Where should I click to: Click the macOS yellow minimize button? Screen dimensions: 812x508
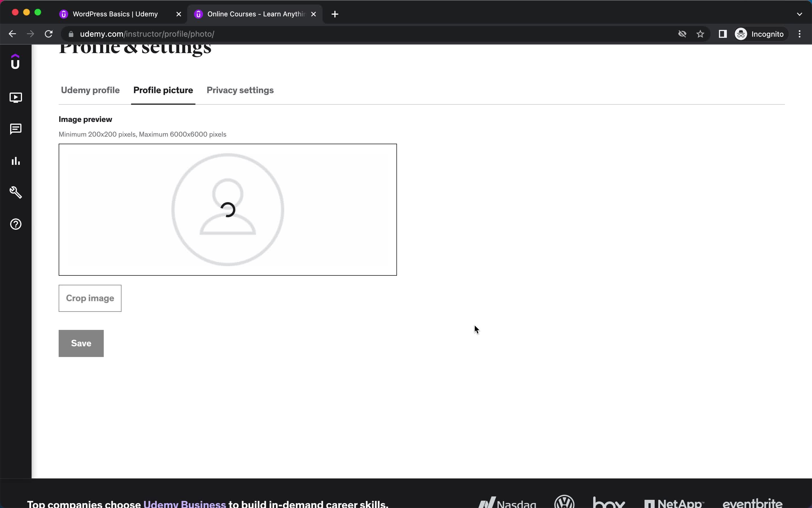point(27,12)
